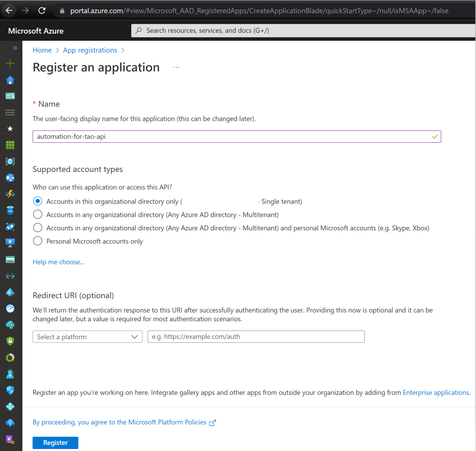Open the Dashboard icon in sidebar
Image resolution: width=476 pixels, height=451 pixels.
pos(10,96)
